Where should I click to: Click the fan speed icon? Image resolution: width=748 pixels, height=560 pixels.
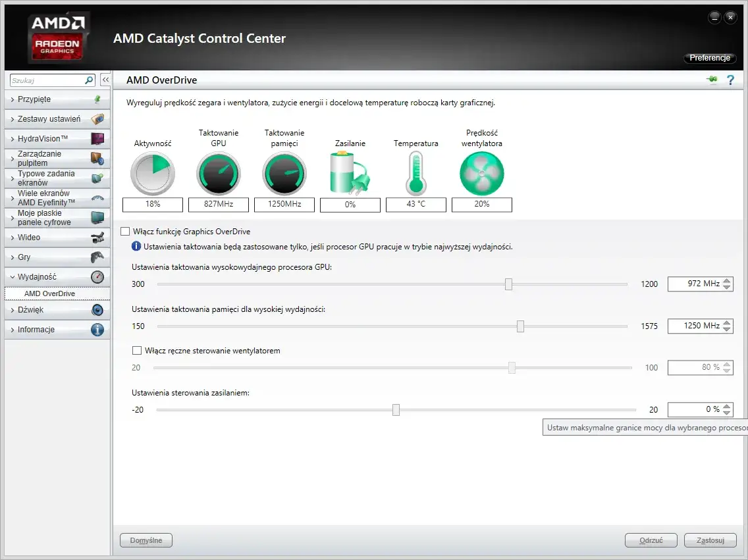[482, 174]
